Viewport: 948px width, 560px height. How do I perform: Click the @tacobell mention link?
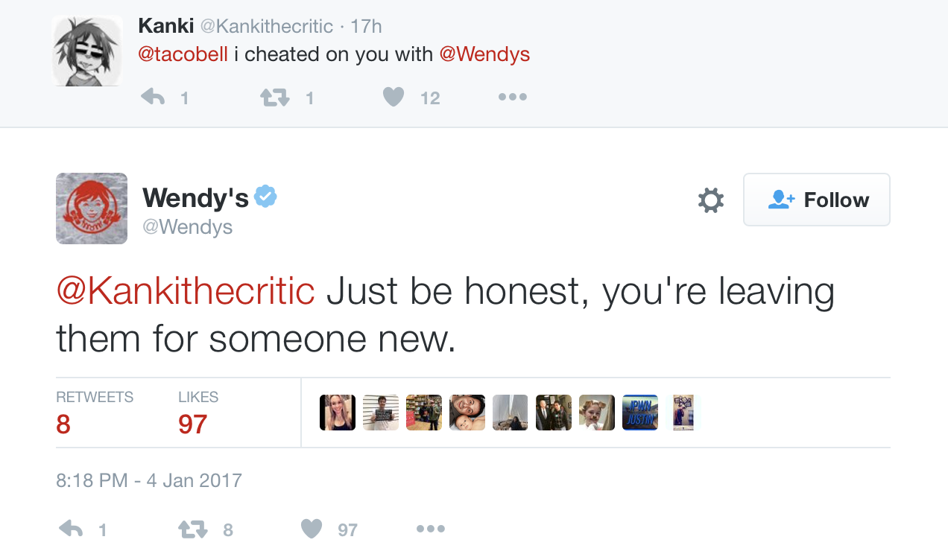183,54
